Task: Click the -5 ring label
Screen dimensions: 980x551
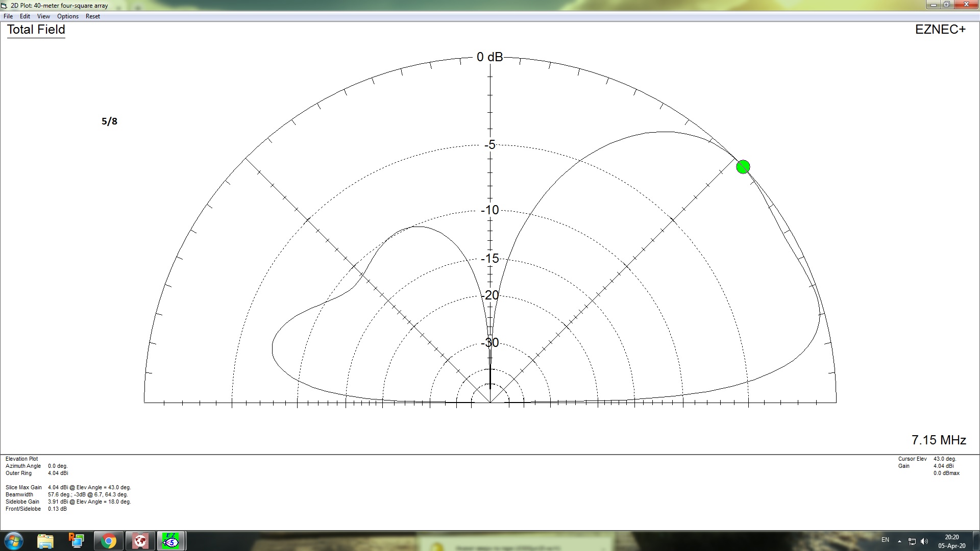Action: click(x=490, y=145)
